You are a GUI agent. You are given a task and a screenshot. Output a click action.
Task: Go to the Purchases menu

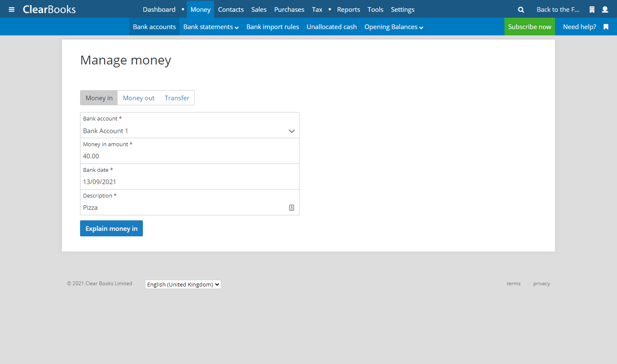[289, 9]
